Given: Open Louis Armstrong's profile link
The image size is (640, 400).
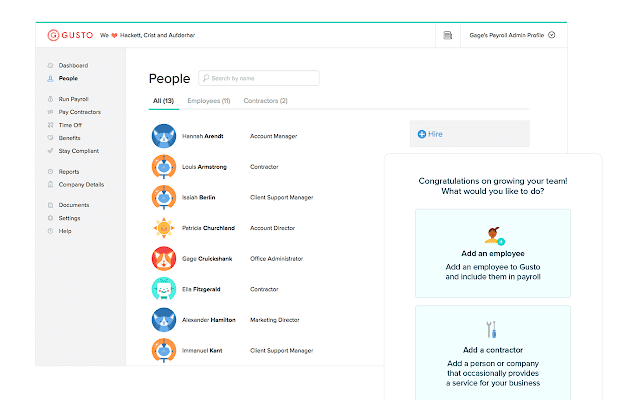Looking at the screenshot, I should tap(202, 167).
